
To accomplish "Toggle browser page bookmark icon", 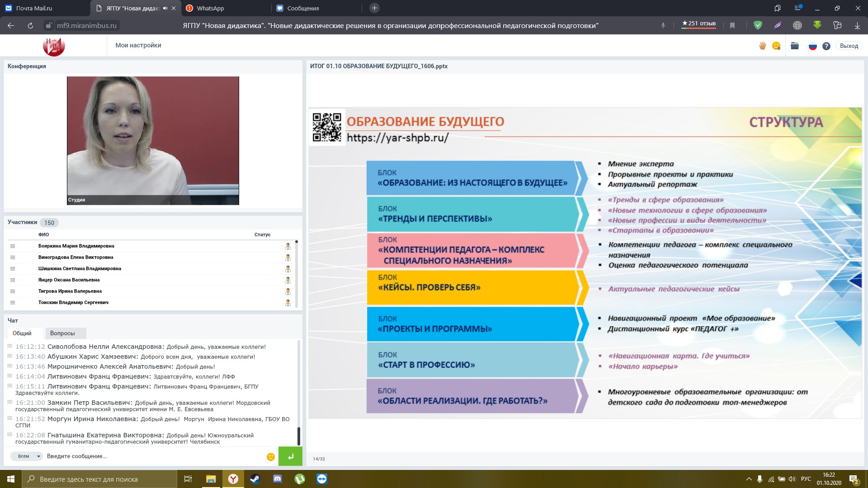I will click(732, 26).
